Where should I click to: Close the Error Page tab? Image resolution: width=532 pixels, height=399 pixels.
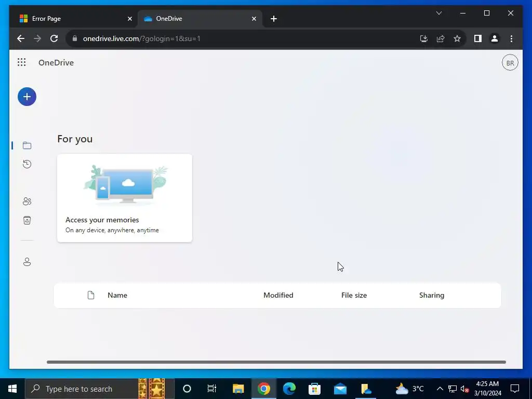[x=129, y=19]
